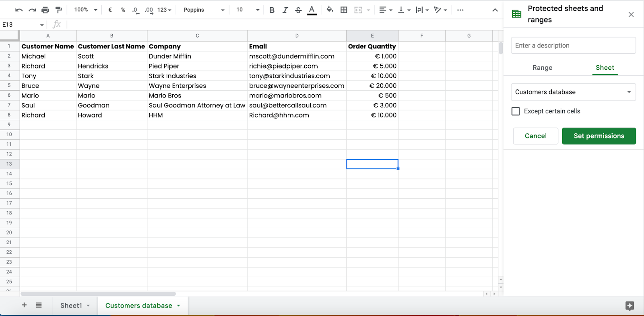Switch to the Sheet1 tab
644x316 pixels.
pyautogui.click(x=71, y=306)
